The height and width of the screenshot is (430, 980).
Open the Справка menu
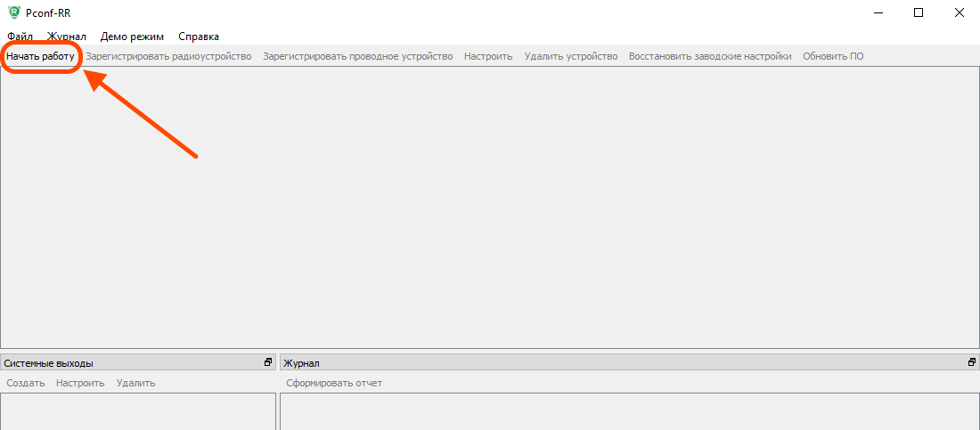pyautogui.click(x=199, y=37)
